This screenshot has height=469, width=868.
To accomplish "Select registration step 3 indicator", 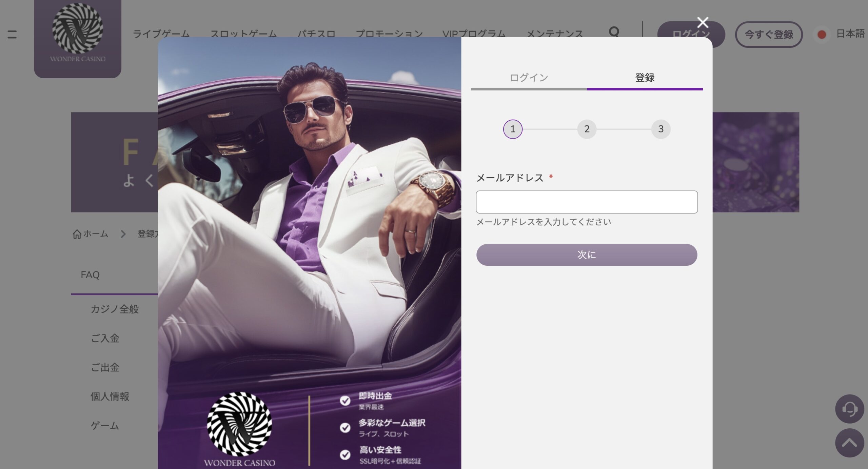I will [661, 129].
